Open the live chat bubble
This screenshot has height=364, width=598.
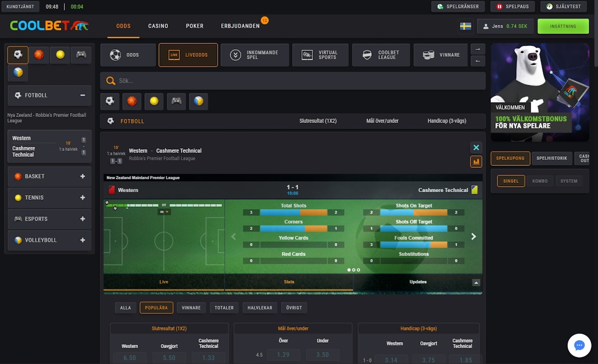(579, 346)
